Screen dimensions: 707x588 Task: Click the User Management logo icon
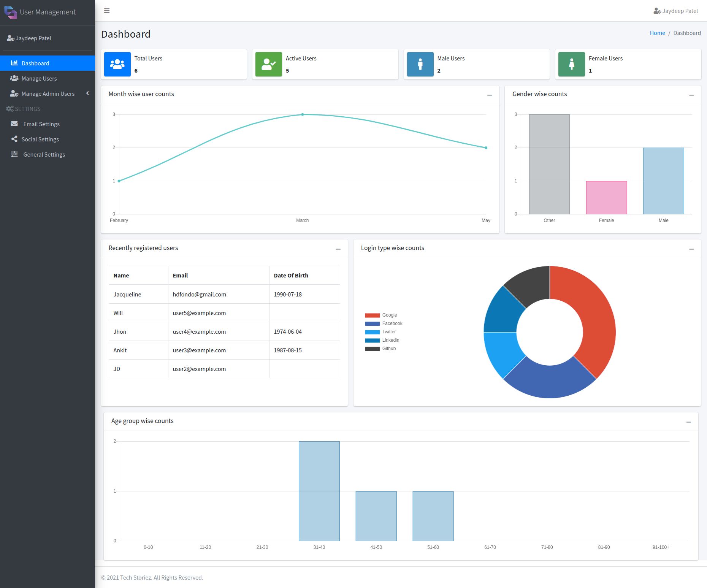pyautogui.click(x=10, y=12)
